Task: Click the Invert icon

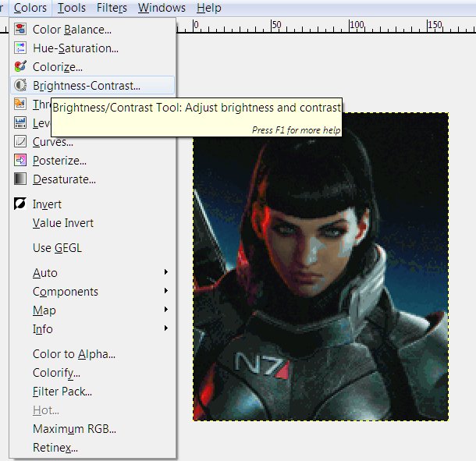Action: [20, 204]
